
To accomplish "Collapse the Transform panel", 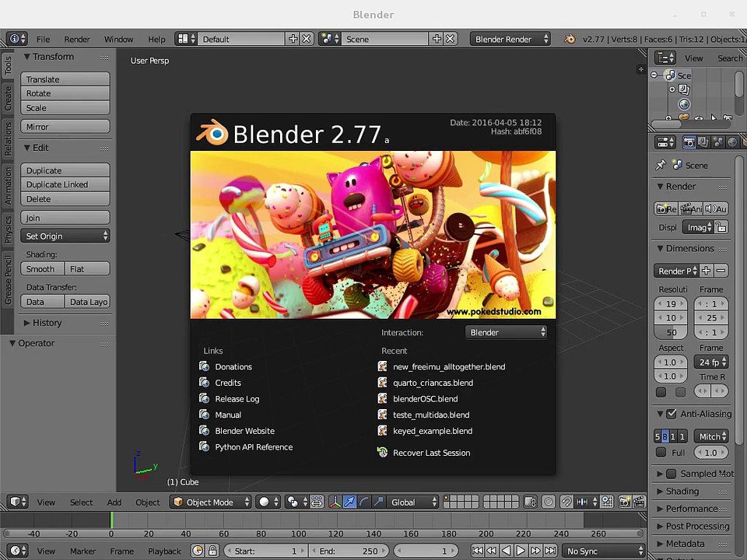I will pyautogui.click(x=27, y=57).
